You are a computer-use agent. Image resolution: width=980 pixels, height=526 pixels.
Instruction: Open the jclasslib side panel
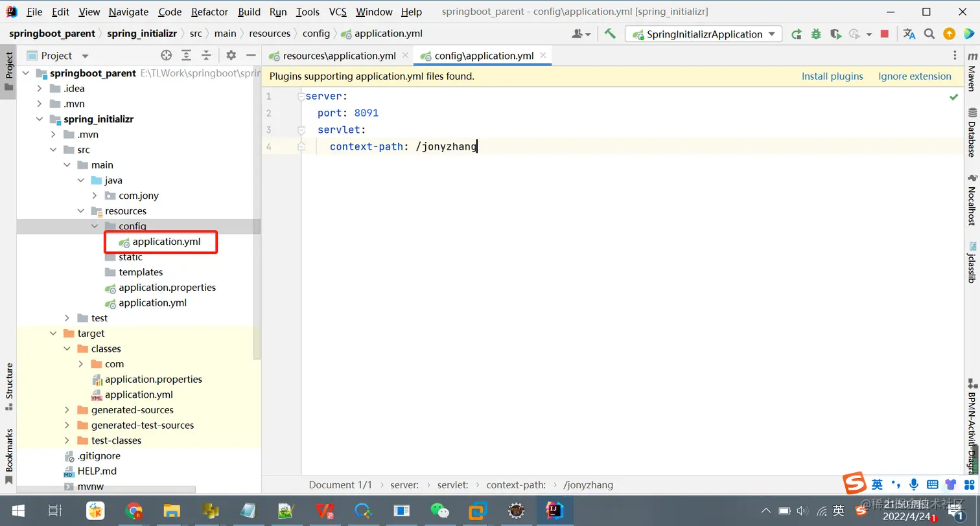click(972, 262)
